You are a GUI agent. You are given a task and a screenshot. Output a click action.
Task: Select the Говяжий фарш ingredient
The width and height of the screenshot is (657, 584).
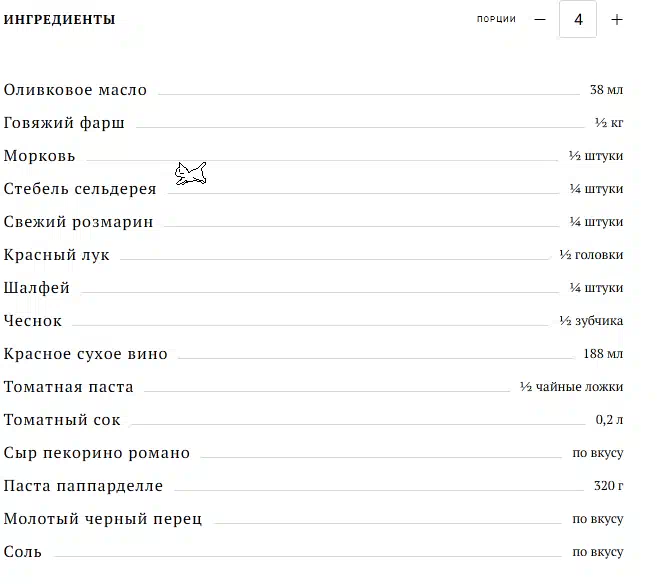coord(64,123)
